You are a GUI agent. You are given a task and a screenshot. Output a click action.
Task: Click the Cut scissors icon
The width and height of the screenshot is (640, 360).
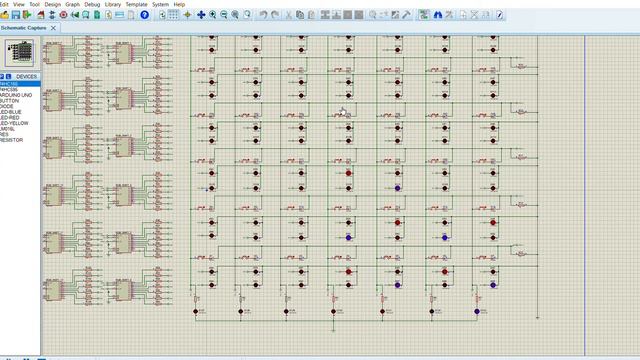point(289,15)
